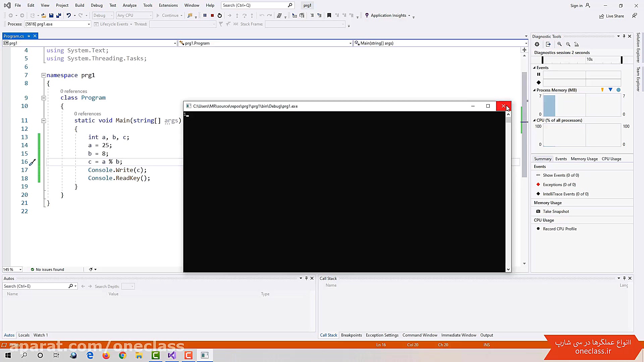The width and height of the screenshot is (644, 362).
Task: Restart debugging with the circular arrow icon
Action: pyautogui.click(x=220, y=15)
